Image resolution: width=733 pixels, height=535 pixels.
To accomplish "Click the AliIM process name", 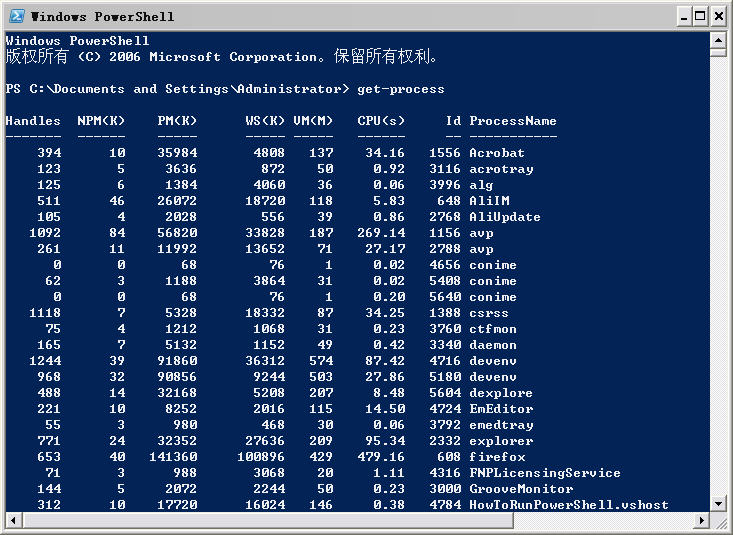I will pyautogui.click(x=489, y=201).
